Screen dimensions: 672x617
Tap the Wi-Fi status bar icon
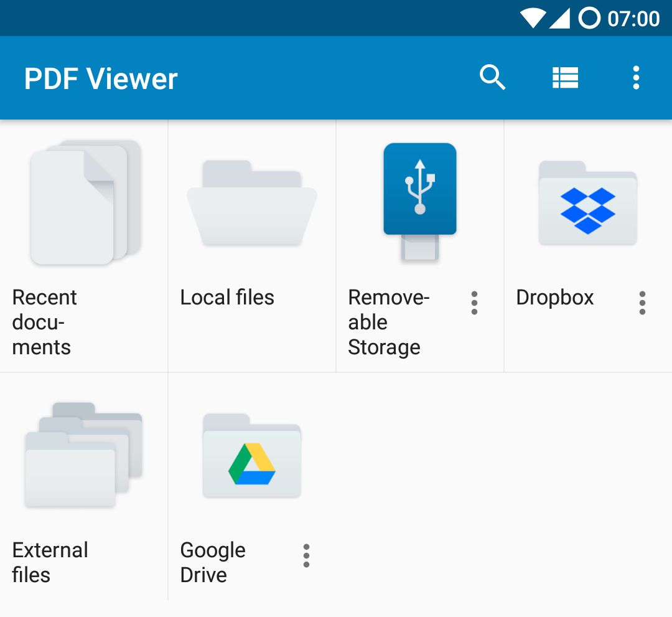[533, 18]
